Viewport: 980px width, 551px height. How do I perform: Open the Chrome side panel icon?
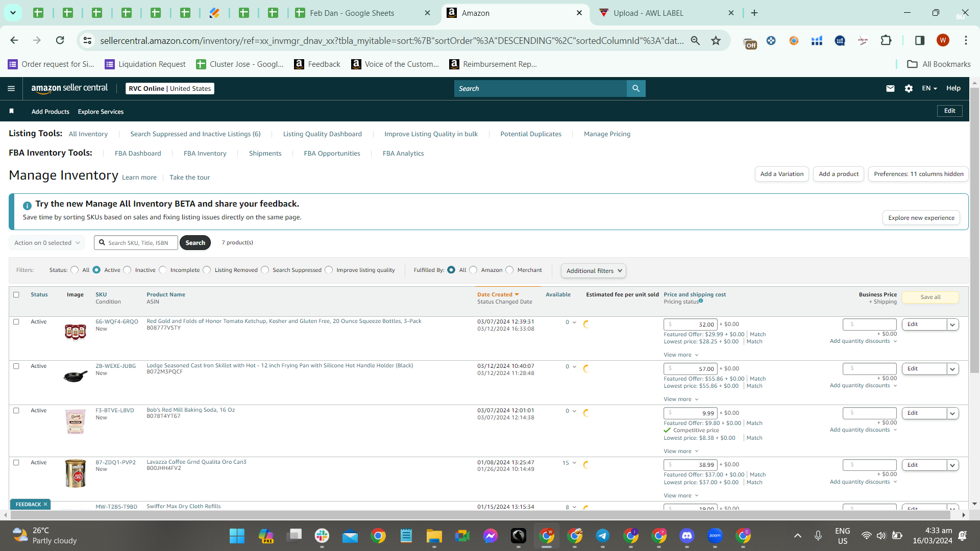pos(920,40)
